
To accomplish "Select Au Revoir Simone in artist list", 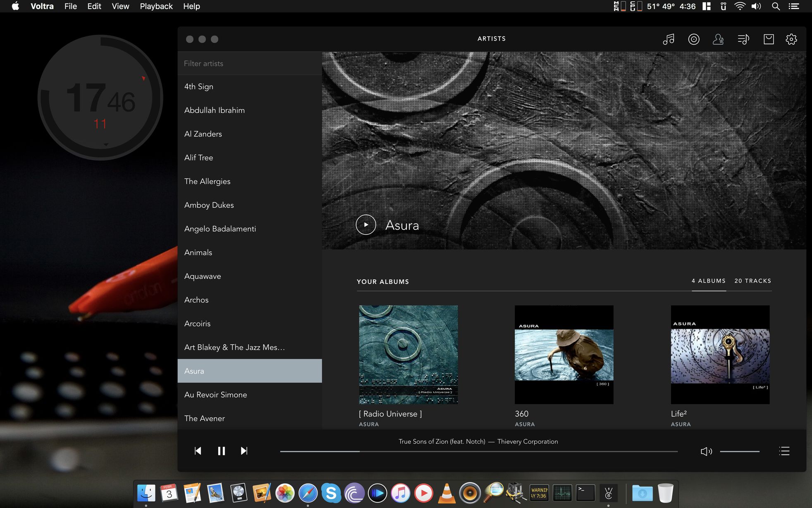I will click(x=215, y=395).
